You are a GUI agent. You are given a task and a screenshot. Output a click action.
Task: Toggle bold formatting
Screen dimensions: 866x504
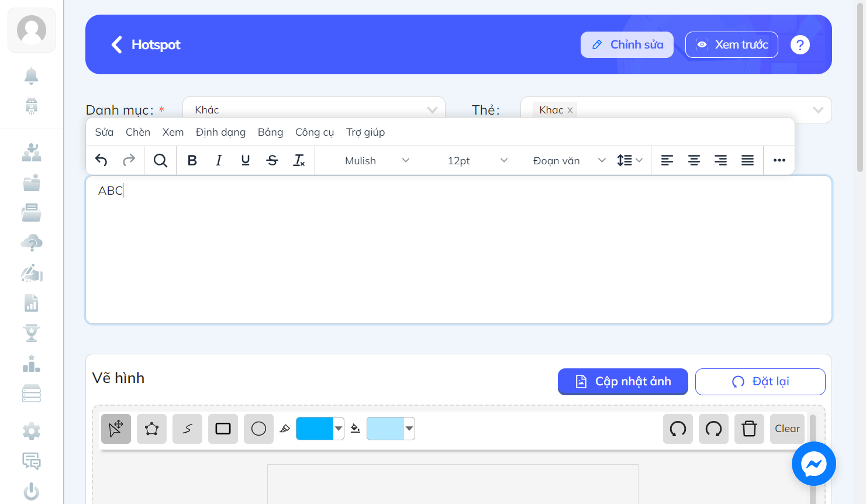(x=192, y=160)
